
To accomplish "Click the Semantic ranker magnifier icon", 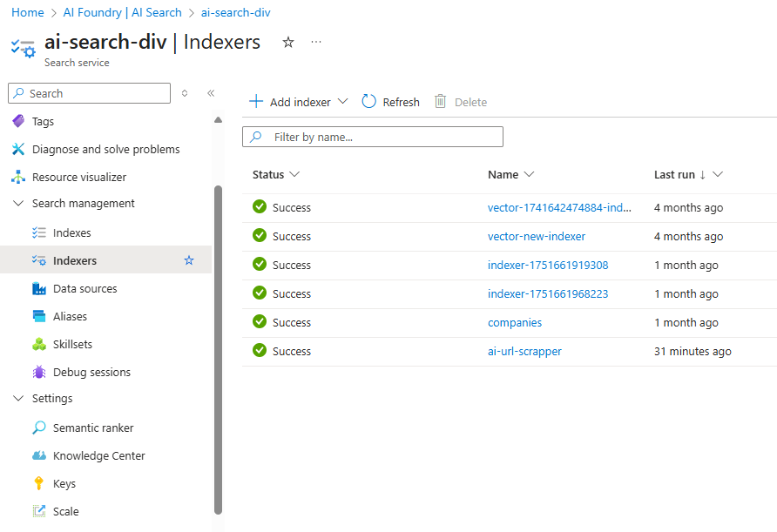I will [39, 428].
